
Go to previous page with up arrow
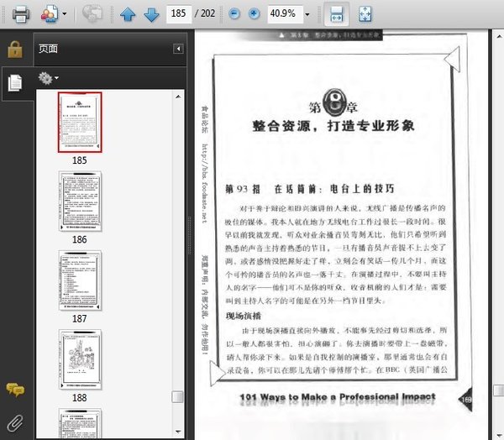click(127, 14)
